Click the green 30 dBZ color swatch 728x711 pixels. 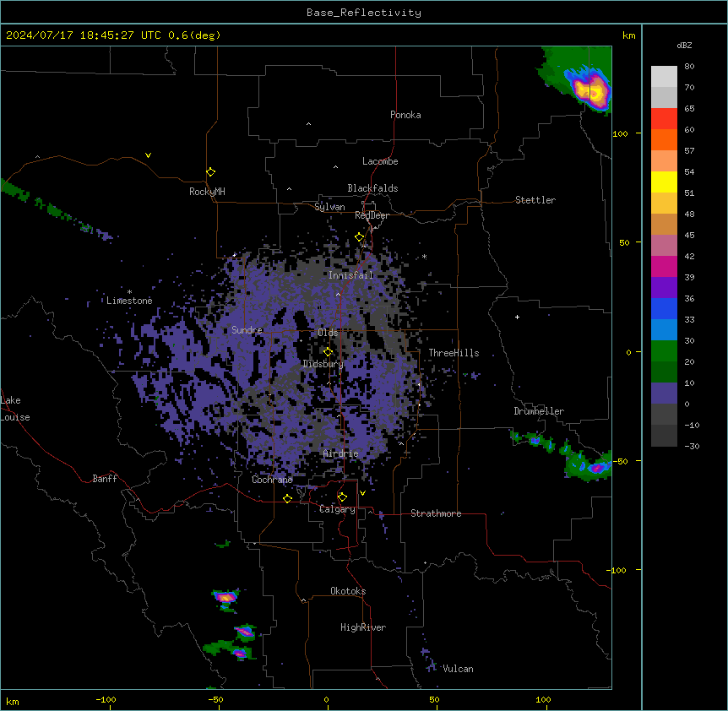pyautogui.click(x=664, y=351)
